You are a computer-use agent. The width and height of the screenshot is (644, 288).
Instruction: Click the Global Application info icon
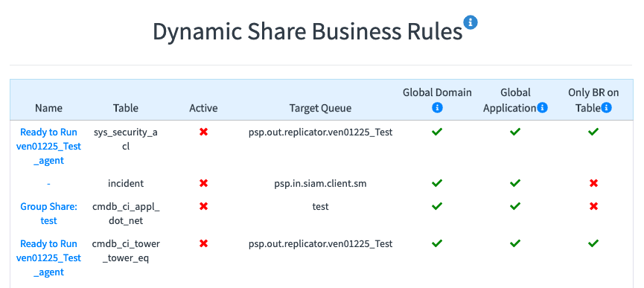[543, 108]
